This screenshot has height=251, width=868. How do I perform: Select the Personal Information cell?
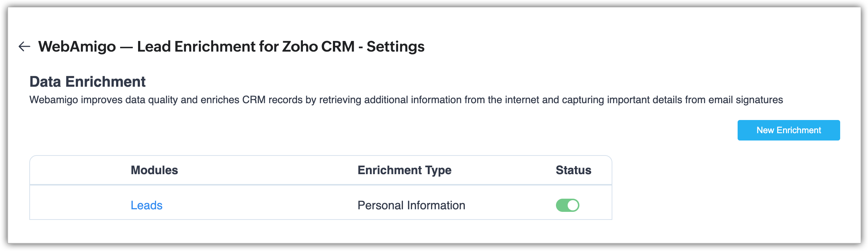pyautogui.click(x=411, y=205)
